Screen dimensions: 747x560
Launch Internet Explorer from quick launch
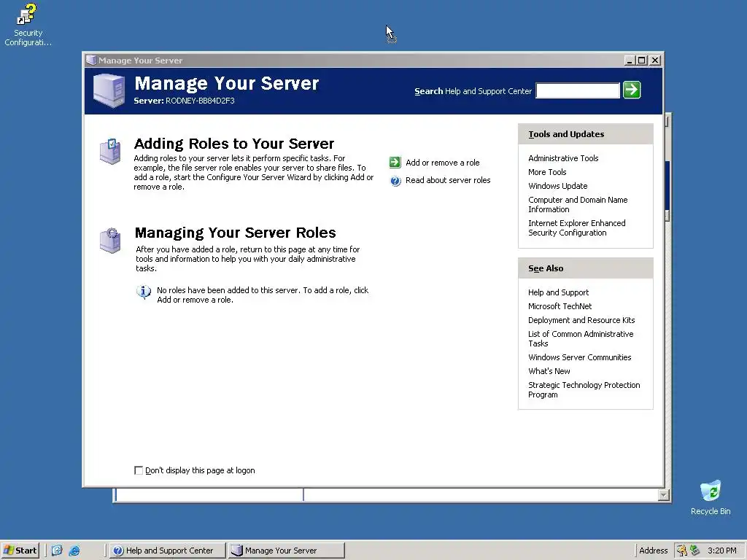[74, 551]
